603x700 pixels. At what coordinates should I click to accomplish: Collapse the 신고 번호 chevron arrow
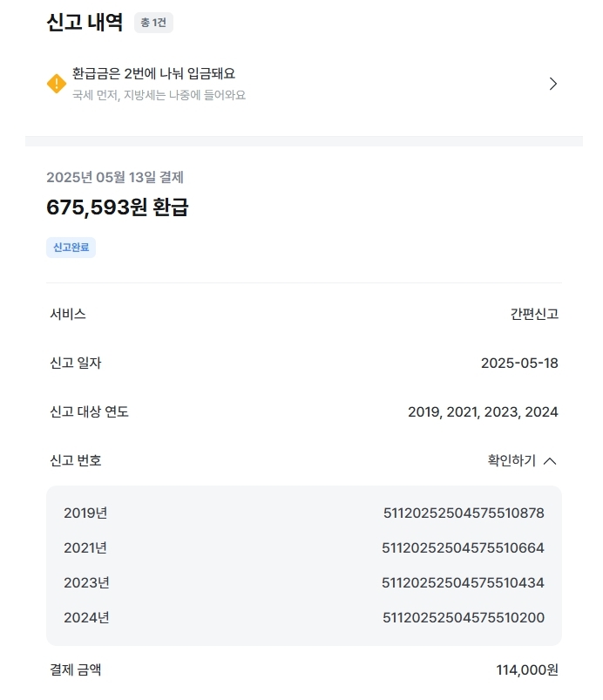pyautogui.click(x=550, y=461)
